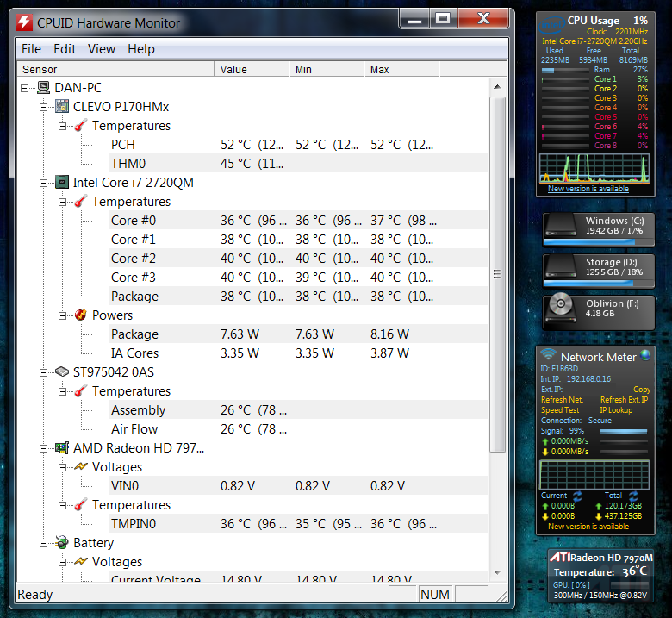This screenshot has width=672, height=618.
Task: Click thermometer icon under ST975042 0AS
Action: pos(81,390)
